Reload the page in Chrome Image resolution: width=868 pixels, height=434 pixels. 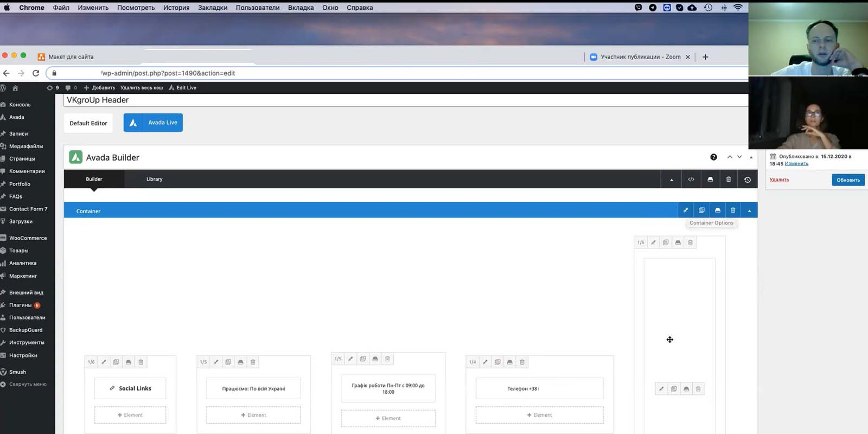click(36, 73)
